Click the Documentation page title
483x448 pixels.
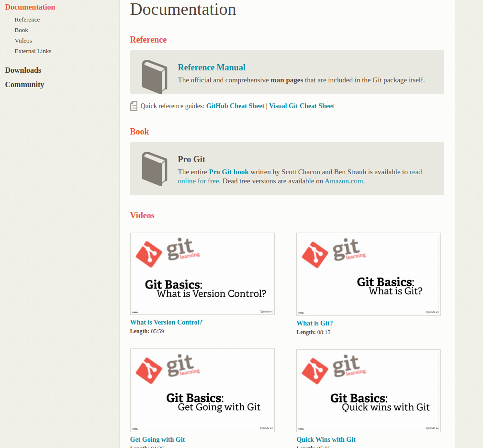(183, 9)
